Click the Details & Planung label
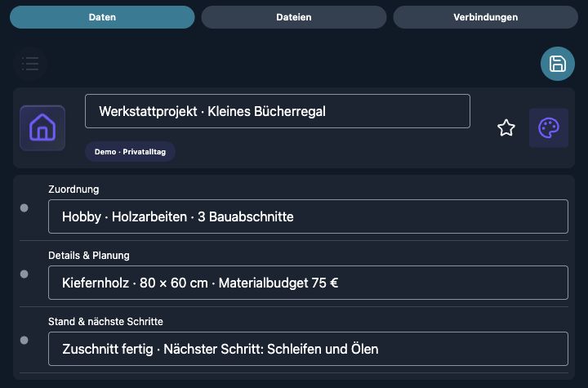Screen dimensions: 588x388 point(89,256)
